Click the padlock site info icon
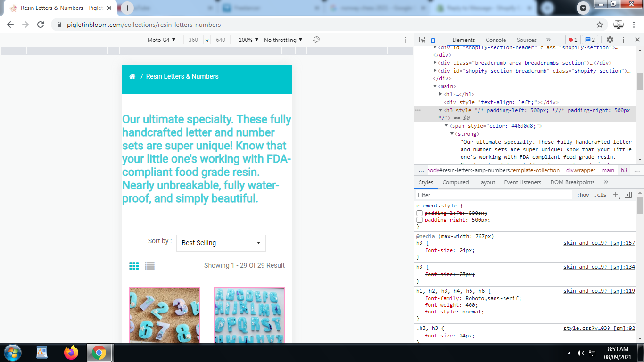The width and height of the screenshot is (644, 362). tap(59, 25)
